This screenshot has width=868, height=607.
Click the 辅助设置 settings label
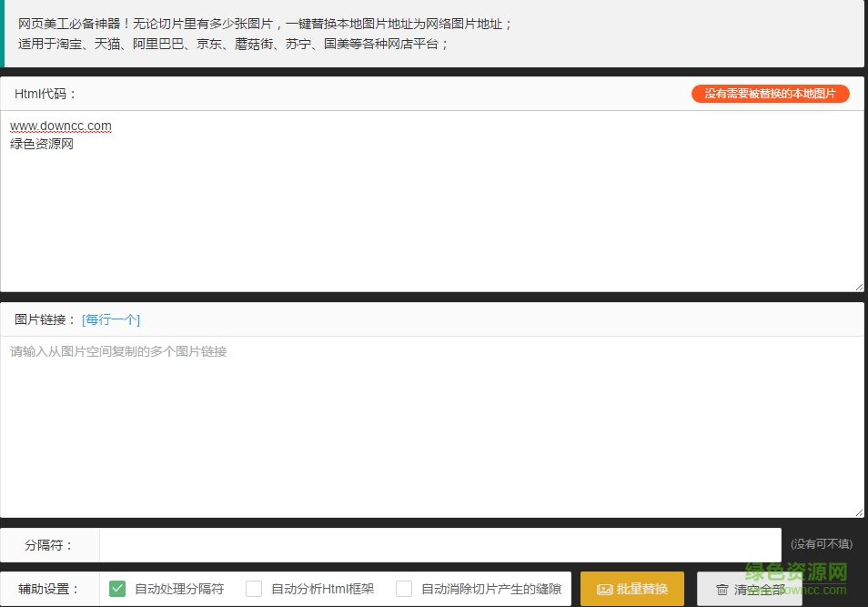coord(49,589)
